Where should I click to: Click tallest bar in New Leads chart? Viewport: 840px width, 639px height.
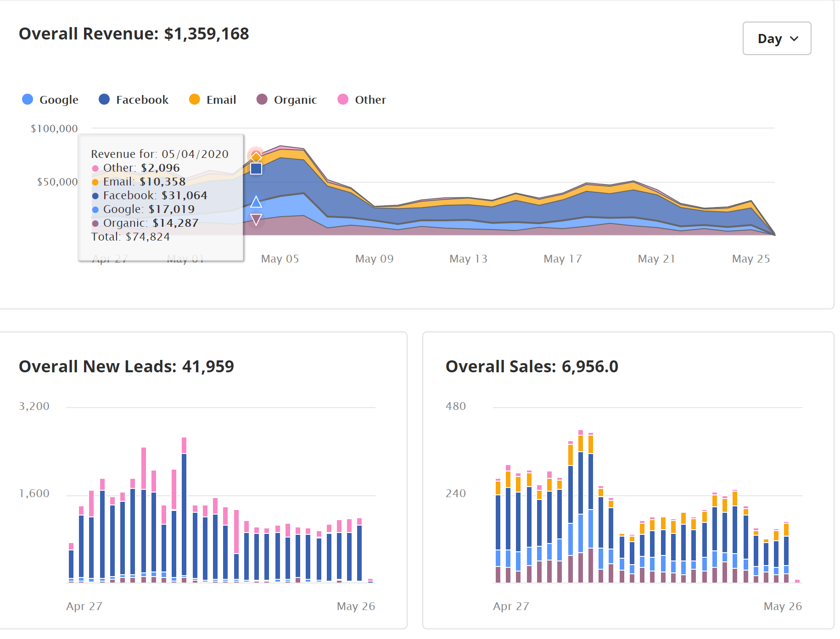[x=184, y=510]
